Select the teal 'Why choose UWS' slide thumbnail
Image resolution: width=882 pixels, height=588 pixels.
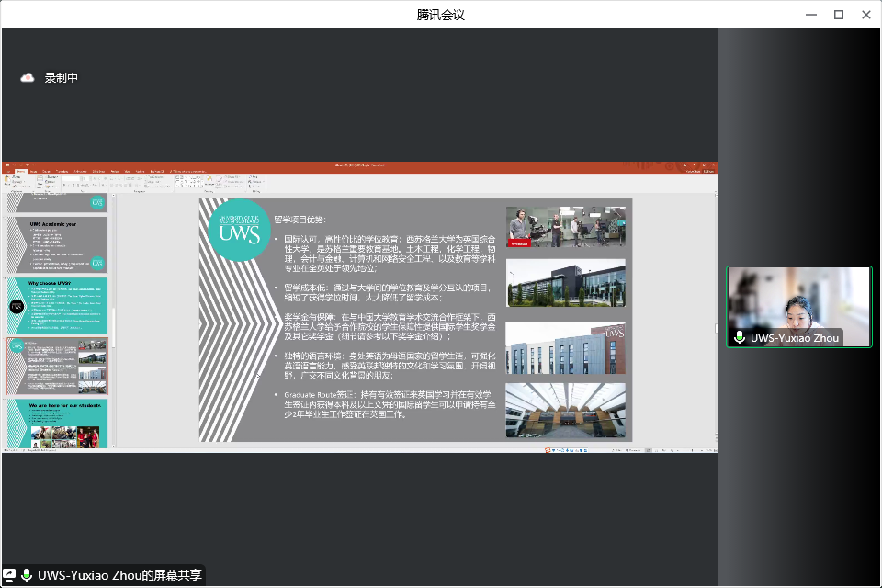click(57, 305)
